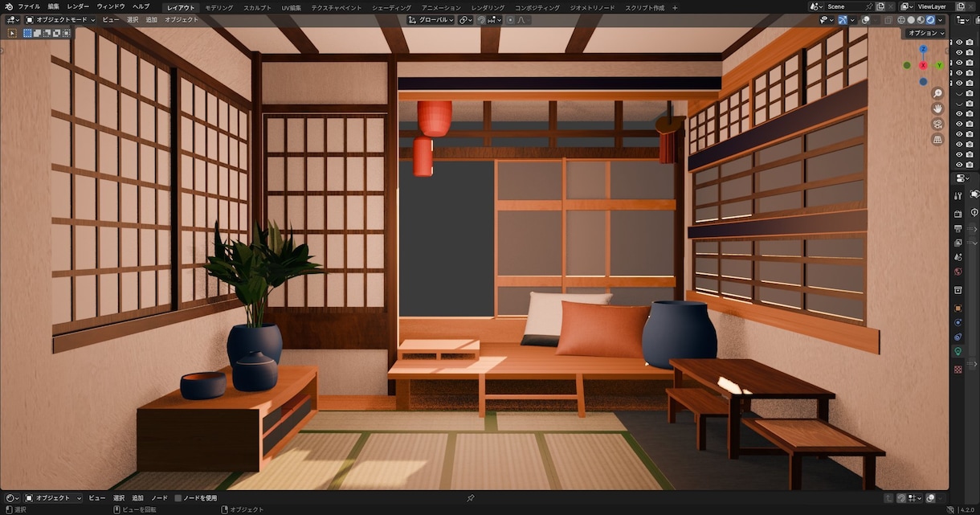Open the World properties tab

(958, 272)
